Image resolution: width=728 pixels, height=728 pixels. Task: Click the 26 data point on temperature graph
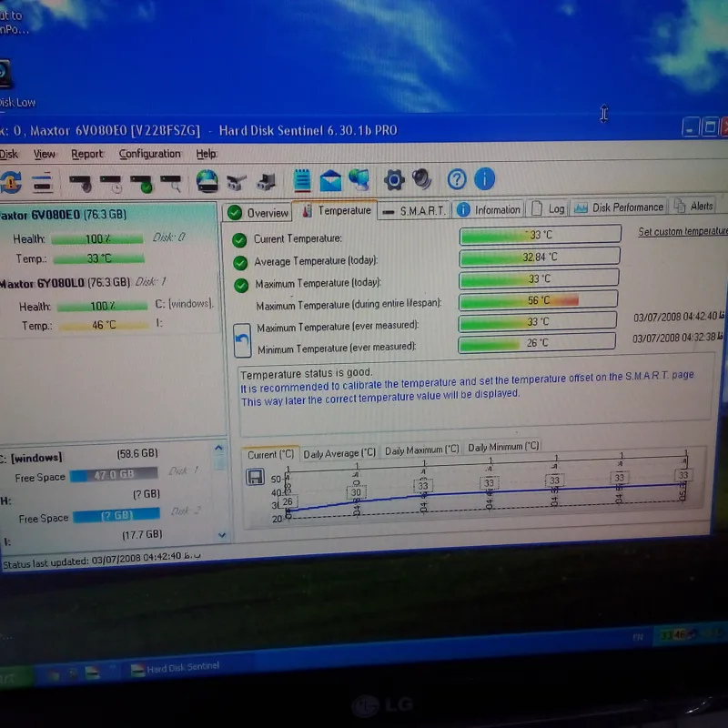[288, 501]
